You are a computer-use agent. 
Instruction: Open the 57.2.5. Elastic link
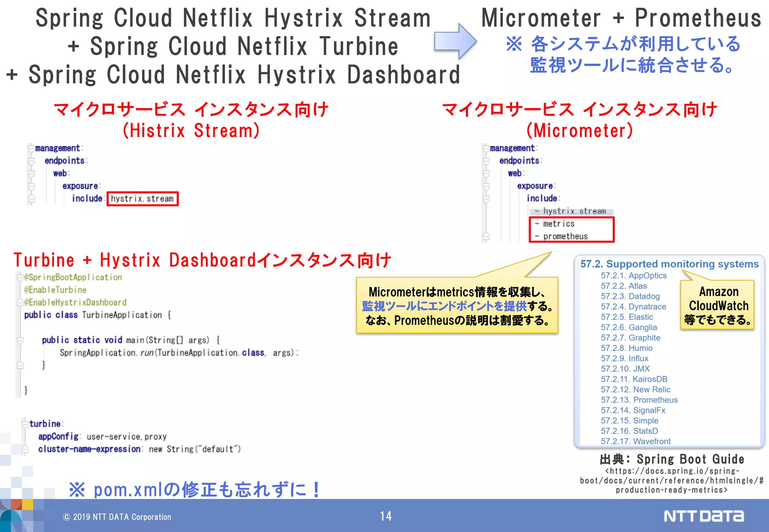tap(627, 317)
